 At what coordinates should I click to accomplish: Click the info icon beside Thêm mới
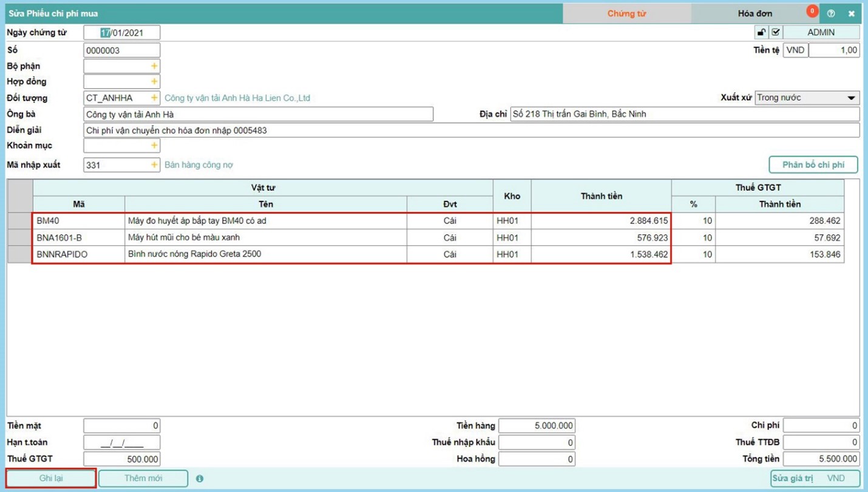tap(200, 479)
